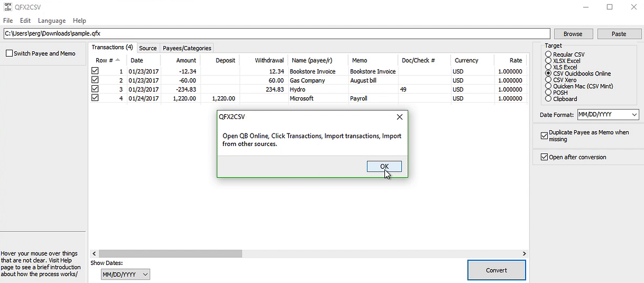Click the horizontal scrollbar thumb
The width and height of the screenshot is (644, 283).
tap(170, 254)
